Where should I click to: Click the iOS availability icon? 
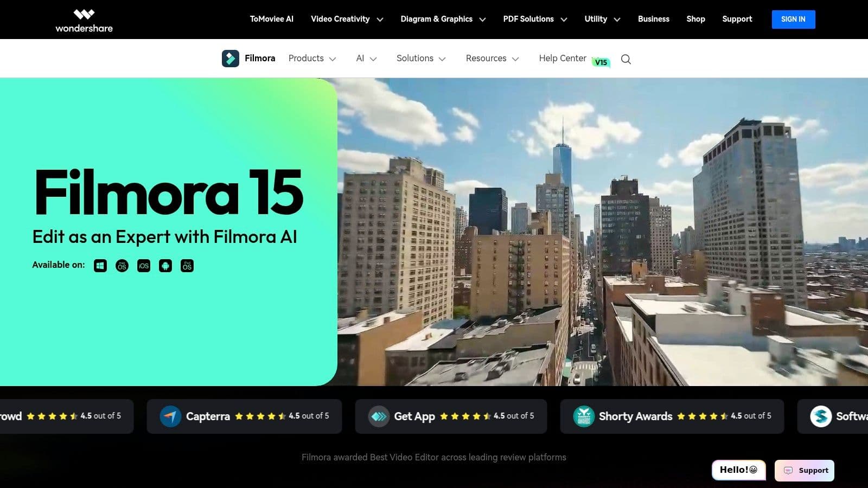point(143,265)
